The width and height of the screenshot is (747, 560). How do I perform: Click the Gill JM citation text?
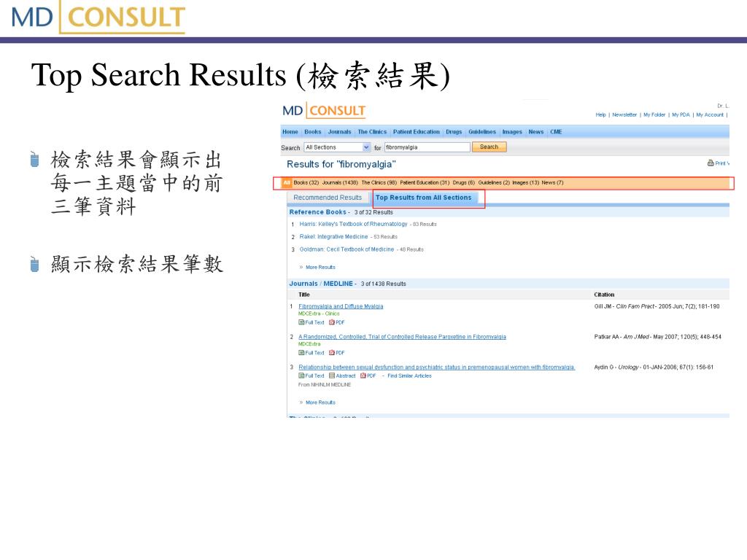pyautogui.click(x=657, y=307)
